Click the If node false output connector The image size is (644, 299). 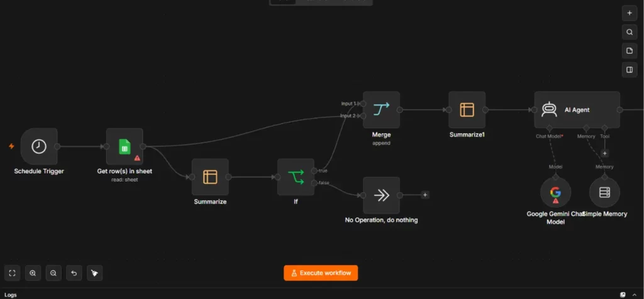pyautogui.click(x=314, y=183)
